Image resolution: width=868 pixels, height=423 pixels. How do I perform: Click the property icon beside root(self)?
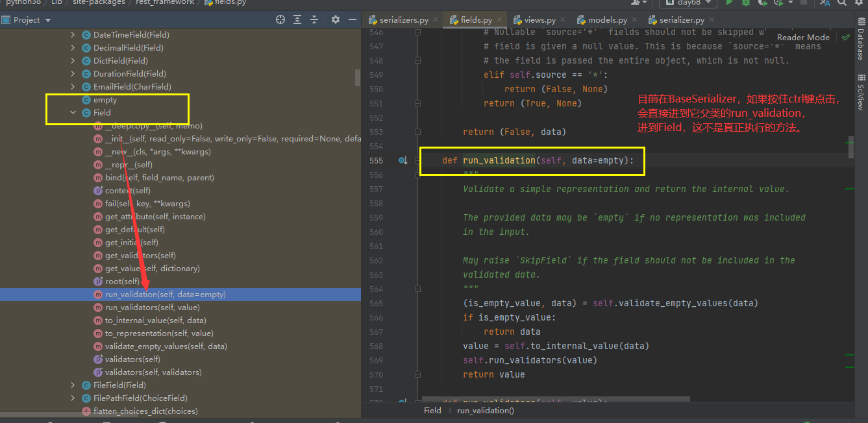pos(99,282)
